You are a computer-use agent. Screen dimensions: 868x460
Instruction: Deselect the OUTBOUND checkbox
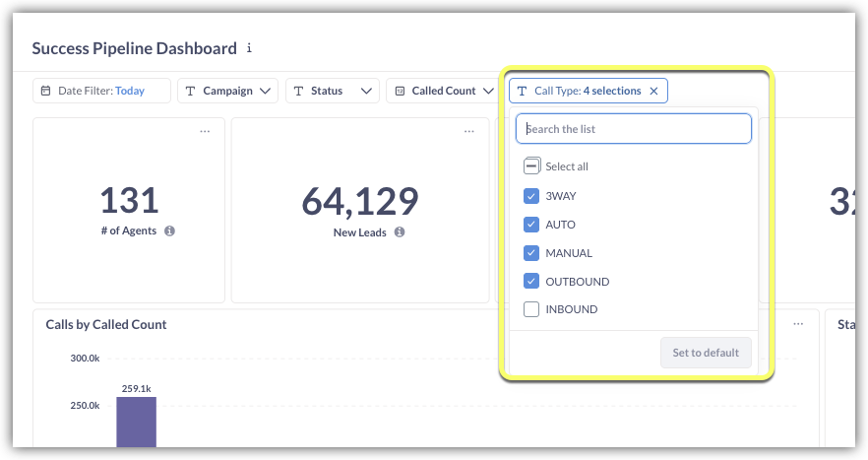pyautogui.click(x=531, y=282)
